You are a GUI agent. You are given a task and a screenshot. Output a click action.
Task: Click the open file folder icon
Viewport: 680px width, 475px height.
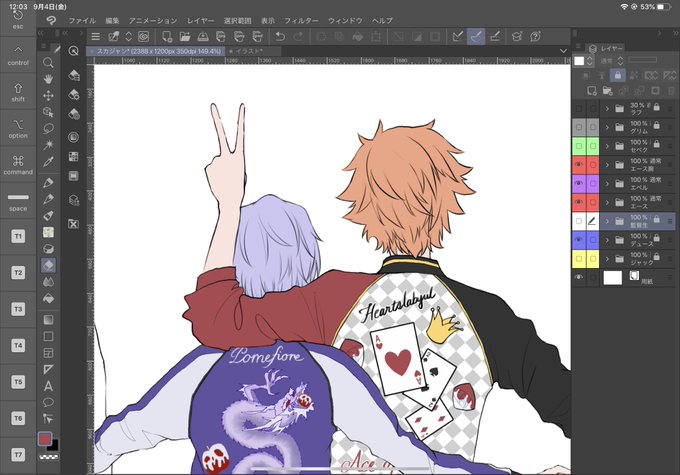point(185,37)
